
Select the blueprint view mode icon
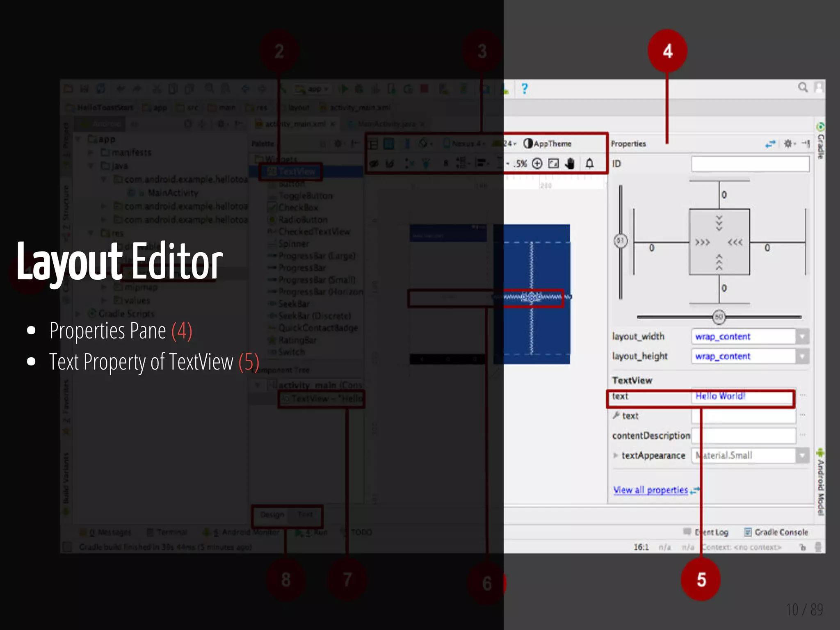point(388,144)
